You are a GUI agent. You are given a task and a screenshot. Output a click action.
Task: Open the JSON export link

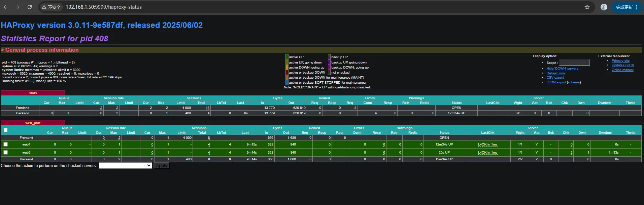[x=556, y=82]
